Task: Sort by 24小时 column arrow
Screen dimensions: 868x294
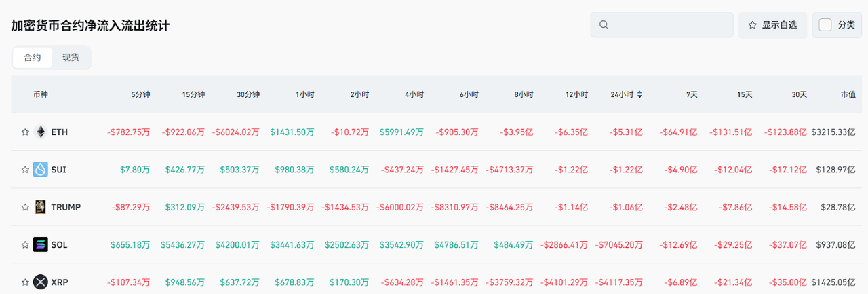Action: pyautogui.click(x=639, y=95)
